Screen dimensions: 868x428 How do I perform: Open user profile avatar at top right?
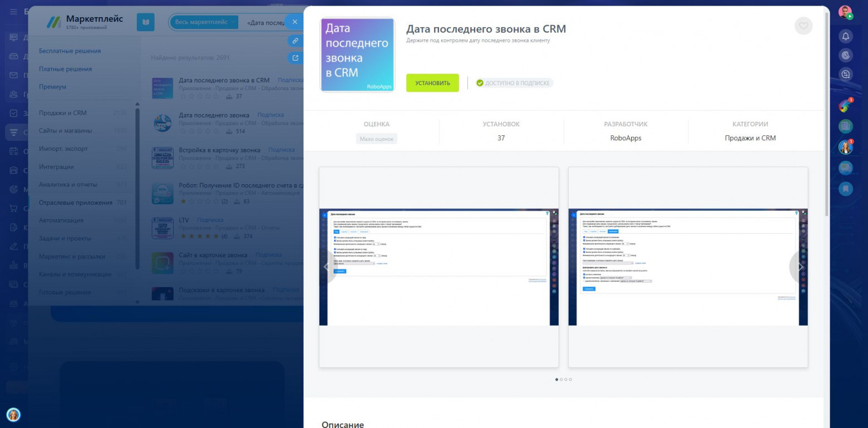tap(845, 12)
